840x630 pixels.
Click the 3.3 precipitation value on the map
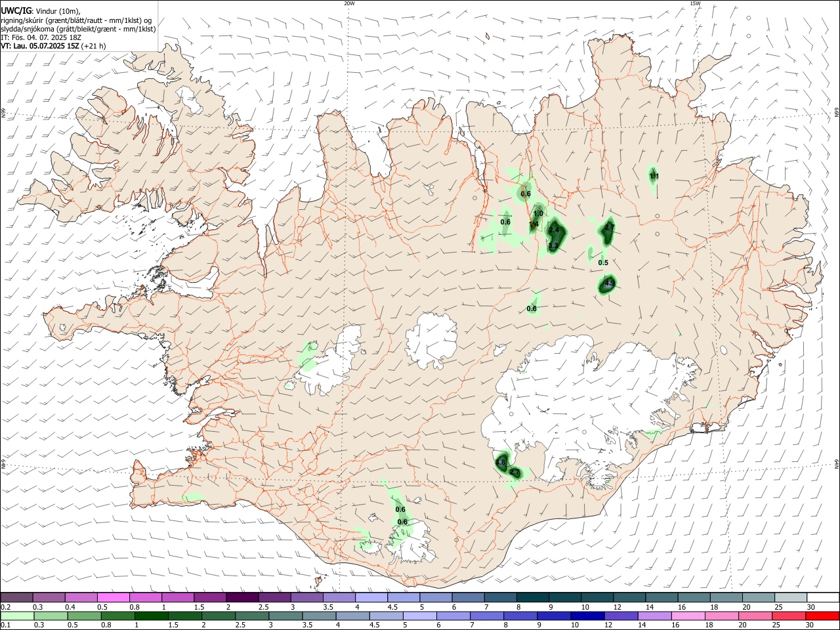(553, 245)
